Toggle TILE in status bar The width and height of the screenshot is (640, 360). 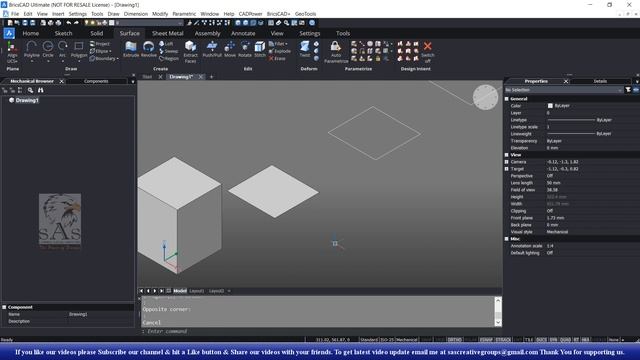529,340
